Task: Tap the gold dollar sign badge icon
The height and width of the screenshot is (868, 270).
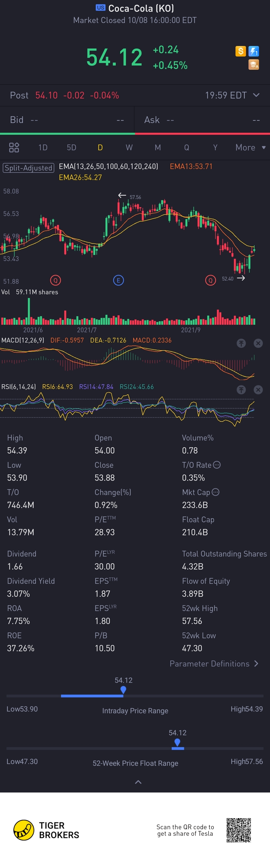Action: coord(240,51)
